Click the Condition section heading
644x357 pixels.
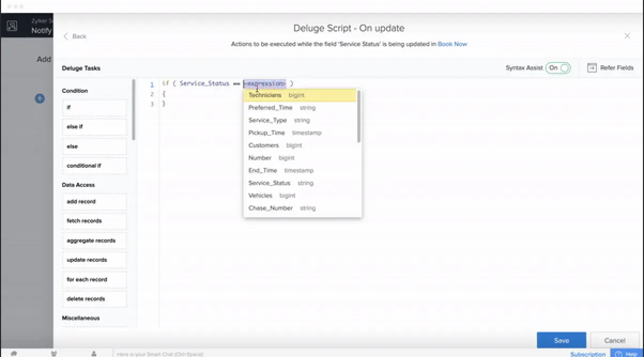point(75,91)
